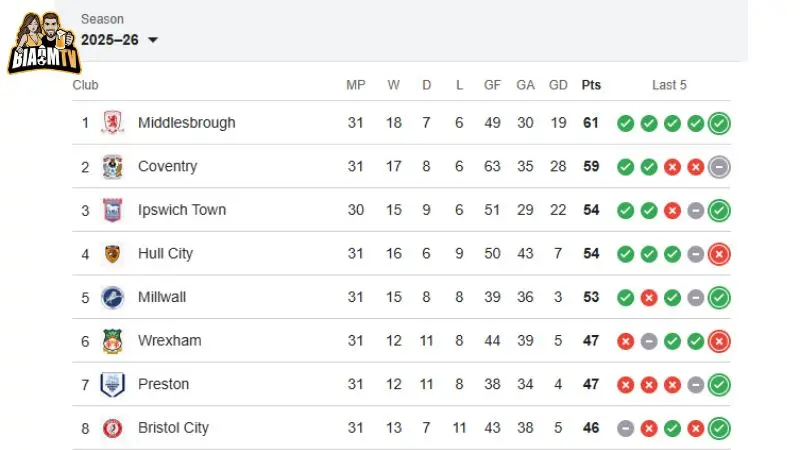800x450 pixels.
Task: Click the Millwall club crest icon
Action: pyautogui.click(x=113, y=297)
